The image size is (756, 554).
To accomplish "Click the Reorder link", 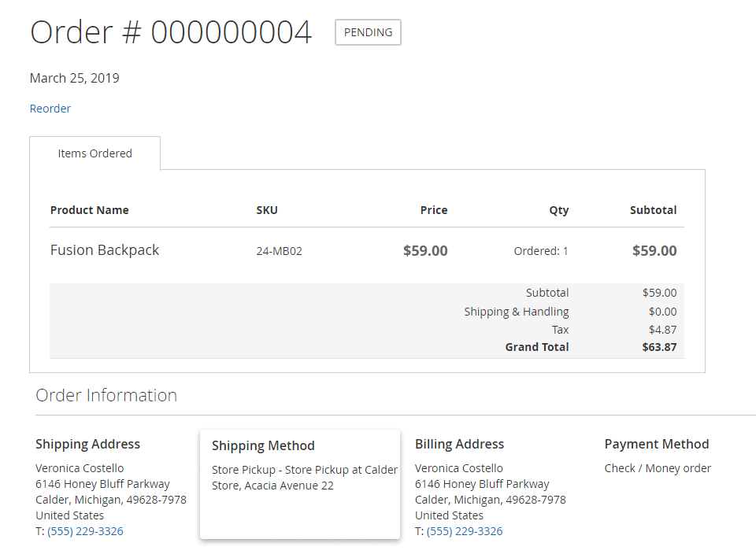I will point(50,109).
